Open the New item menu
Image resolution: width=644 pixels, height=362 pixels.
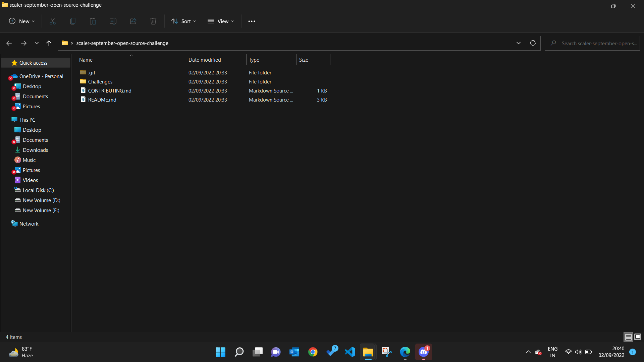click(22, 21)
